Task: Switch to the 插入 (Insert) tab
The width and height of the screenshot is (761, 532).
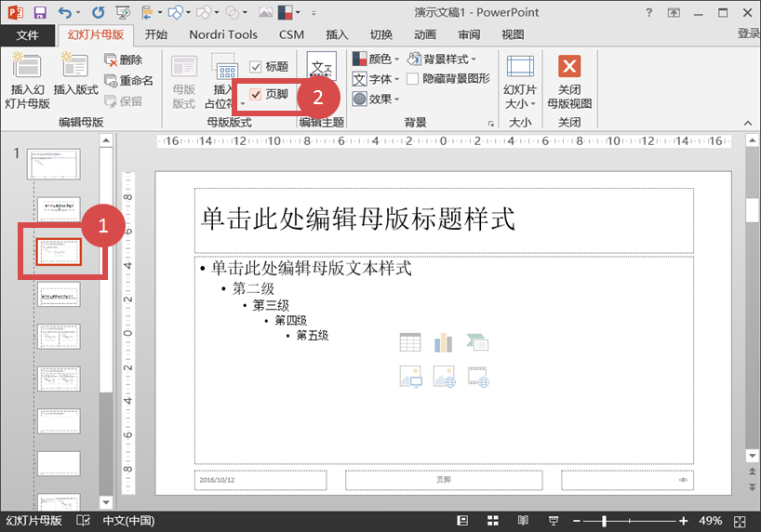Action: pyautogui.click(x=337, y=34)
